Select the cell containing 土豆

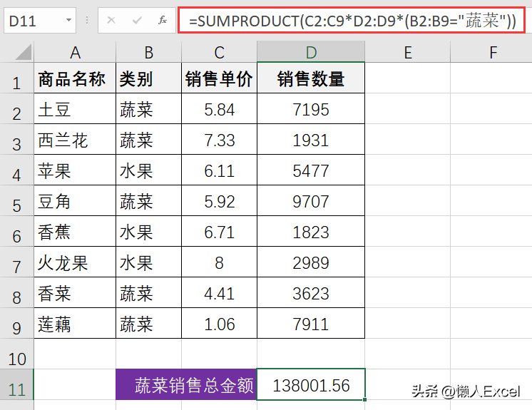point(75,109)
